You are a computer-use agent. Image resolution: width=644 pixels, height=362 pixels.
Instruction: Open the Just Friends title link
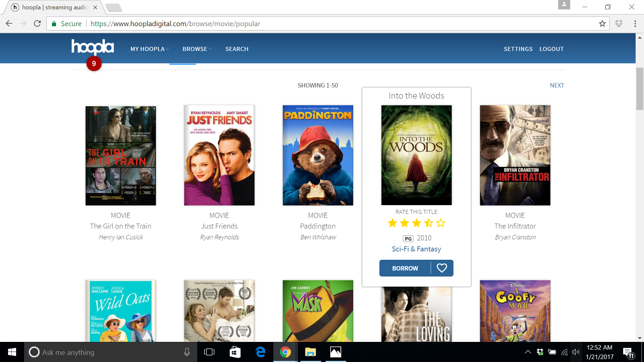(219, 226)
